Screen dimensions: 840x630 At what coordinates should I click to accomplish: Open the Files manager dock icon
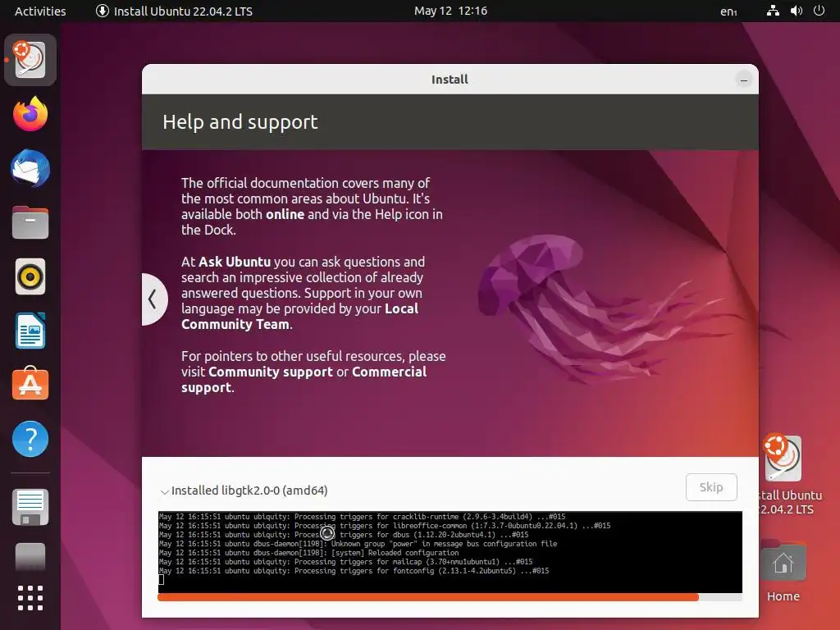click(30, 222)
